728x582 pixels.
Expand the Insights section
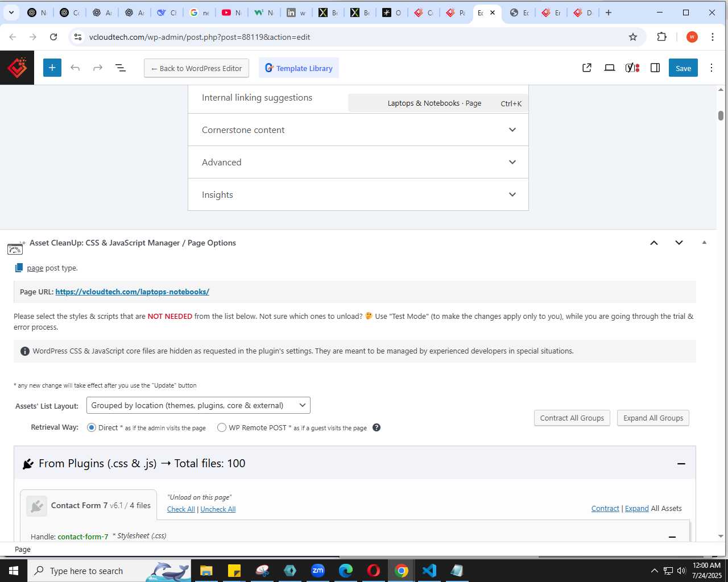pos(358,194)
